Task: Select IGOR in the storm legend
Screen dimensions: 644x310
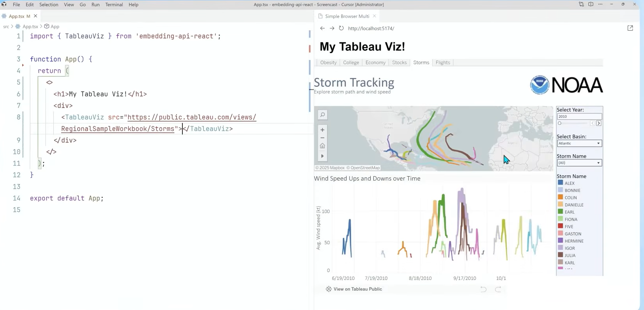Action: click(570, 248)
